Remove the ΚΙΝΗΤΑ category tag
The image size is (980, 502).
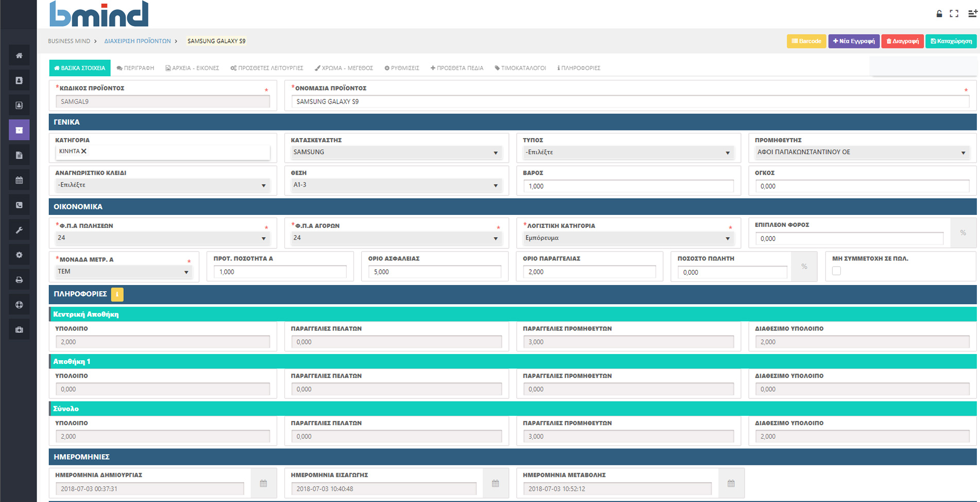[x=84, y=151]
